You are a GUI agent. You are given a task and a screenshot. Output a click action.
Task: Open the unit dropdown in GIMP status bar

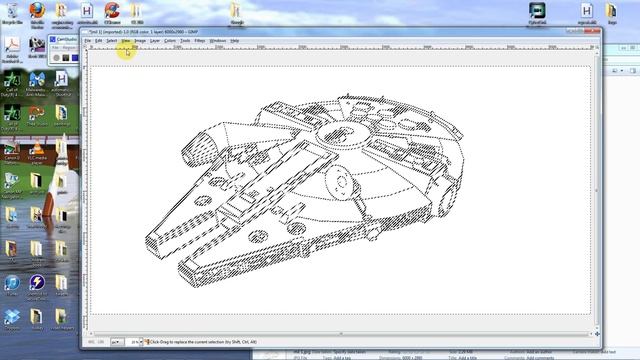pyautogui.click(x=117, y=342)
